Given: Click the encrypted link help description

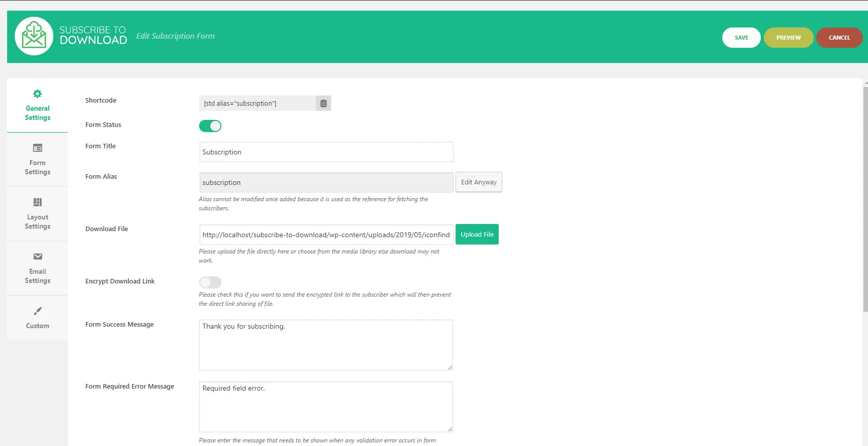Looking at the screenshot, I should coord(325,299).
